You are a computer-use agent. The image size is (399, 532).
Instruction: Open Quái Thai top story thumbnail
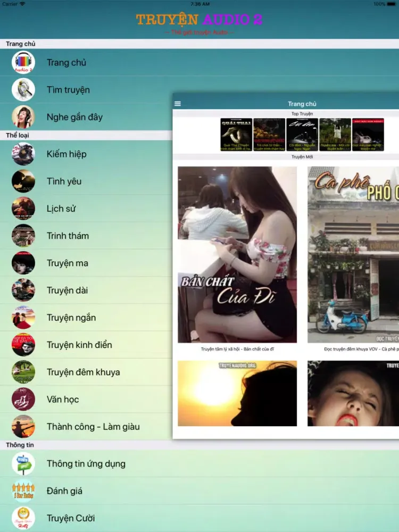point(236,135)
